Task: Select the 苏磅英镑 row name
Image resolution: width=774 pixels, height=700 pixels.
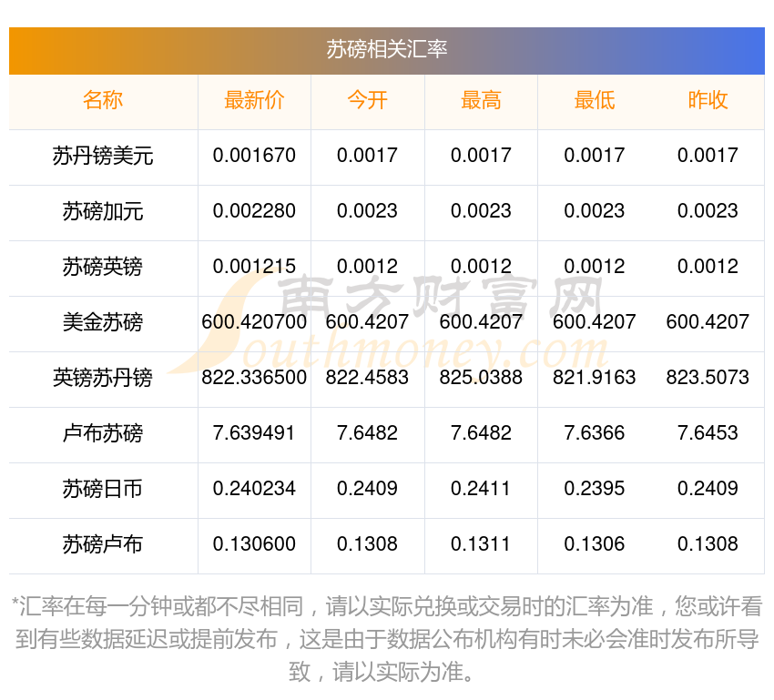Action: pos(103,267)
